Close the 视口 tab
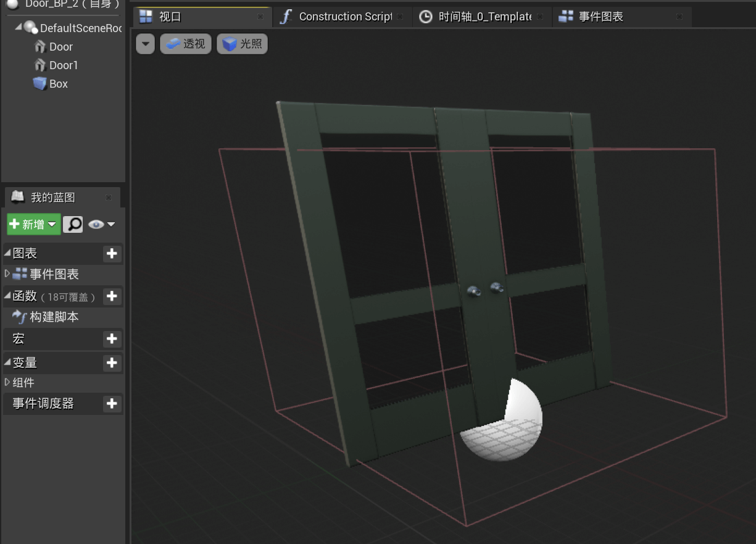 click(x=260, y=17)
